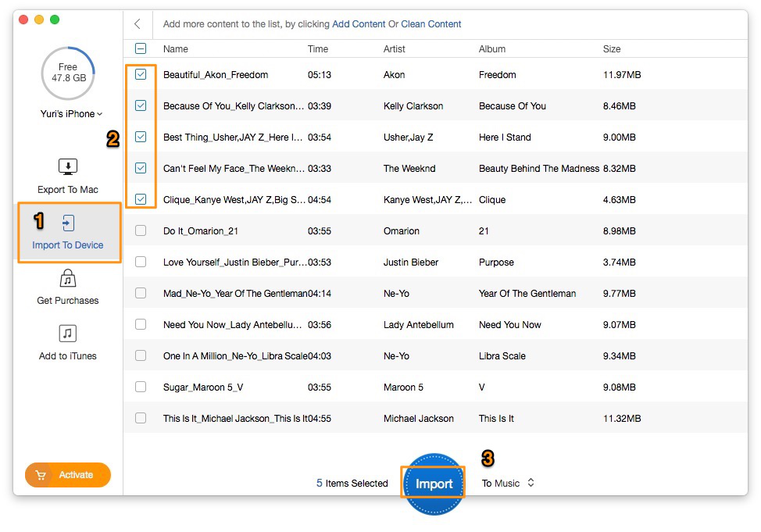The image size is (761, 532).
Task: Check Need You Now_Lady Antebellum checkbox
Action: pos(141,324)
